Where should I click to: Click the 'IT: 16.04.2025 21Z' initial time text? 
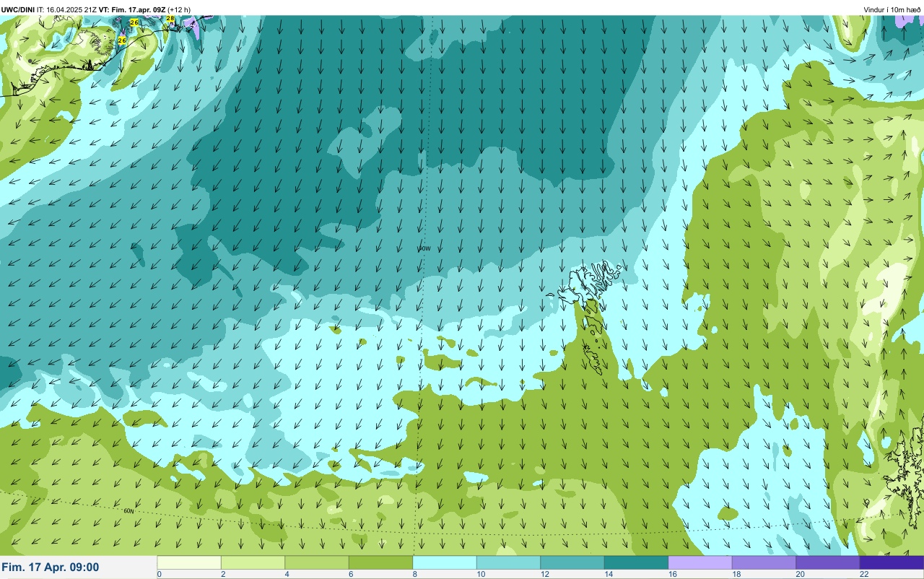[x=66, y=9]
